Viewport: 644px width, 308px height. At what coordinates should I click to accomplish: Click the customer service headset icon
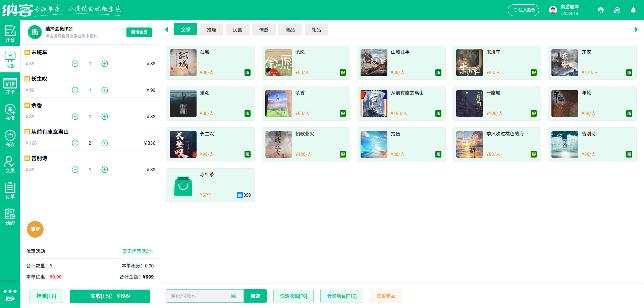[600, 10]
